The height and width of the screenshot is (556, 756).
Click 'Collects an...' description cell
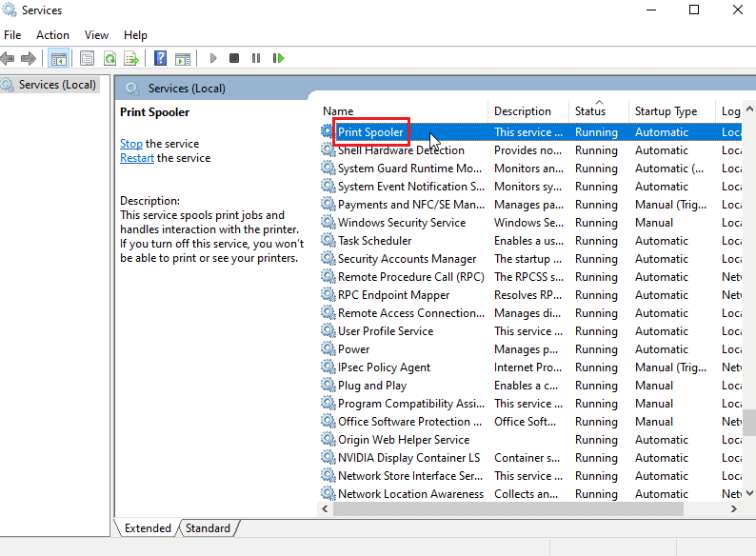[x=526, y=494]
